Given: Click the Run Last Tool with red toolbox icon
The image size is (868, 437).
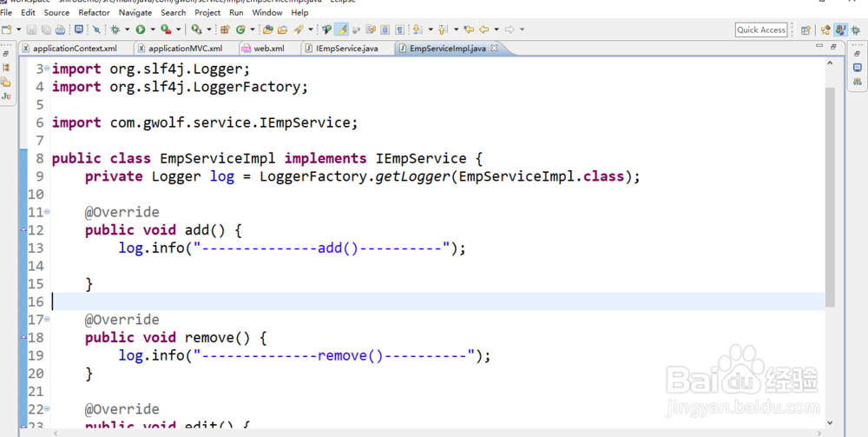Looking at the screenshot, I should (166, 30).
